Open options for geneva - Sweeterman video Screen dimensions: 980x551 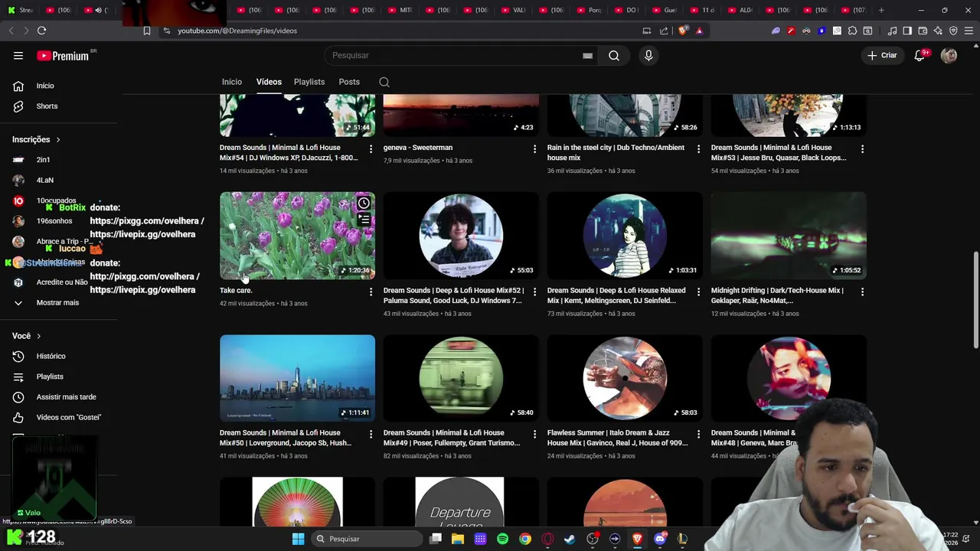point(534,148)
